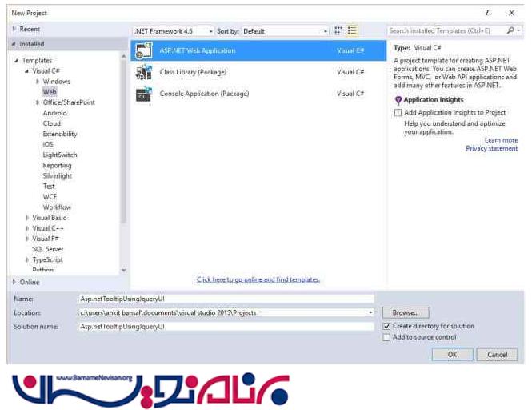The height and width of the screenshot is (410, 532).
Task: Select the Reporting category
Action: tap(57, 166)
